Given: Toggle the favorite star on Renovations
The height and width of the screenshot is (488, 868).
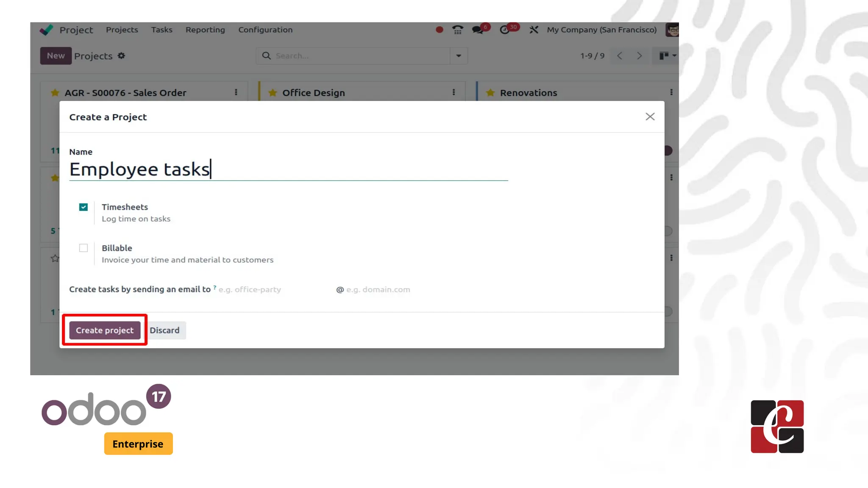Looking at the screenshot, I should point(490,93).
